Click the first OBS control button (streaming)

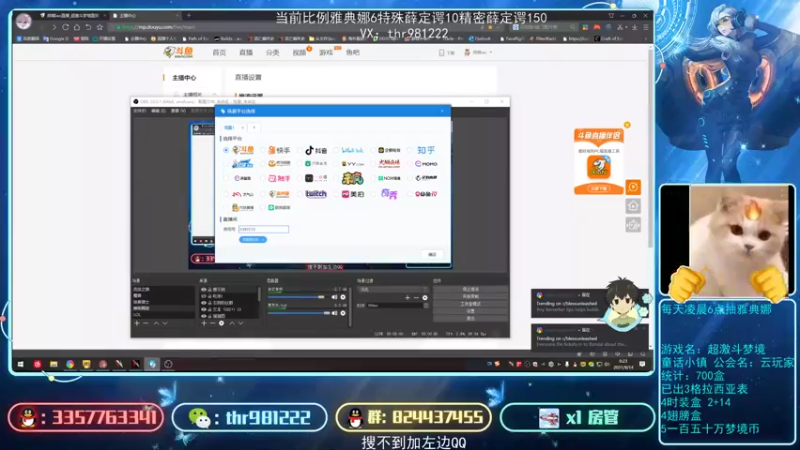coord(470,289)
